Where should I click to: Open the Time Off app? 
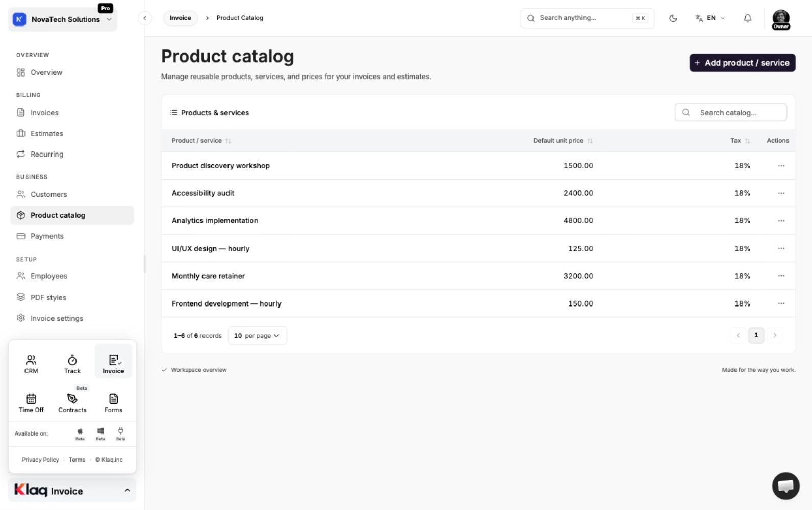click(x=31, y=403)
